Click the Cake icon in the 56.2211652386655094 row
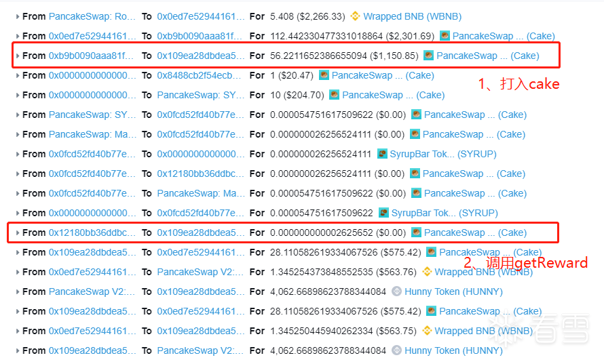604x364 pixels. point(428,56)
